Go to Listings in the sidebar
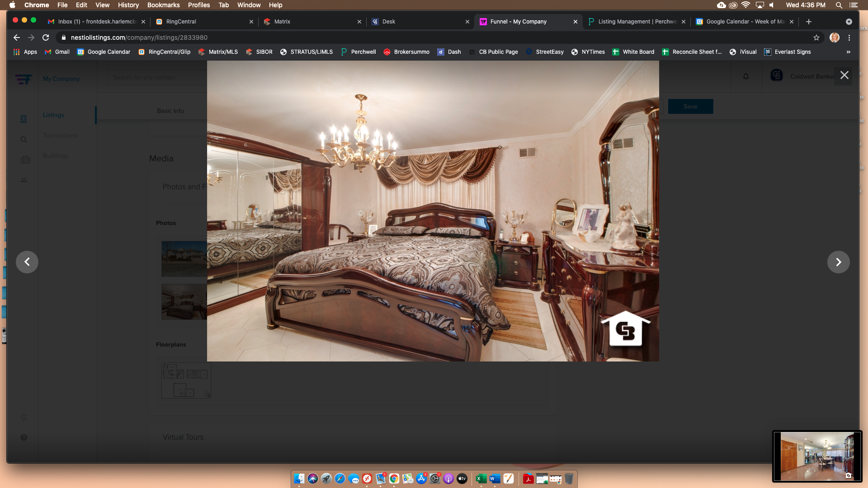Image resolution: width=868 pixels, height=488 pixels. pos(53,115)
